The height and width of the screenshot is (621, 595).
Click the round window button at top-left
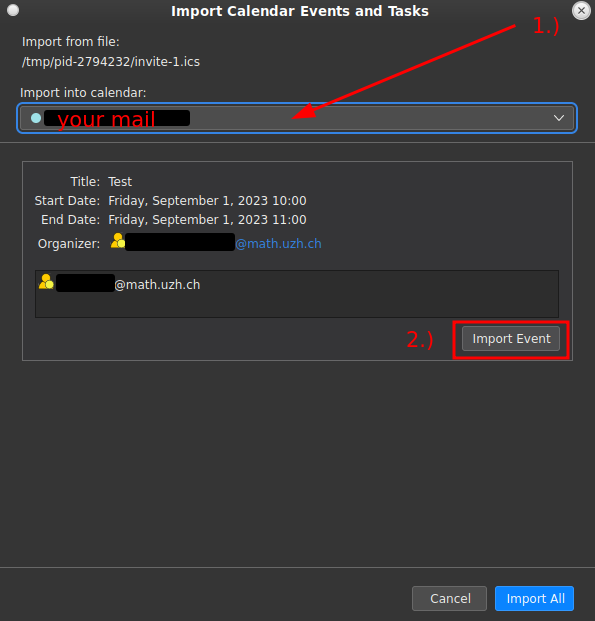coord(13,10)
